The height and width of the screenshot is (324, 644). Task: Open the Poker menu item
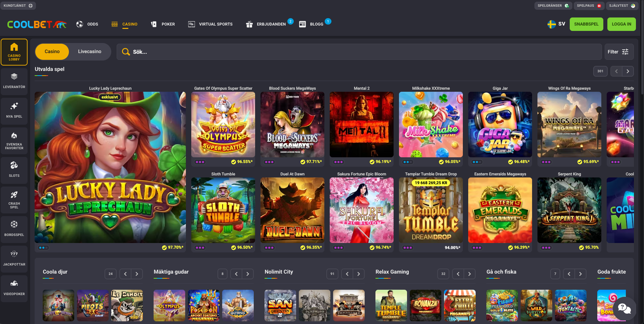(x=168, y=24)
